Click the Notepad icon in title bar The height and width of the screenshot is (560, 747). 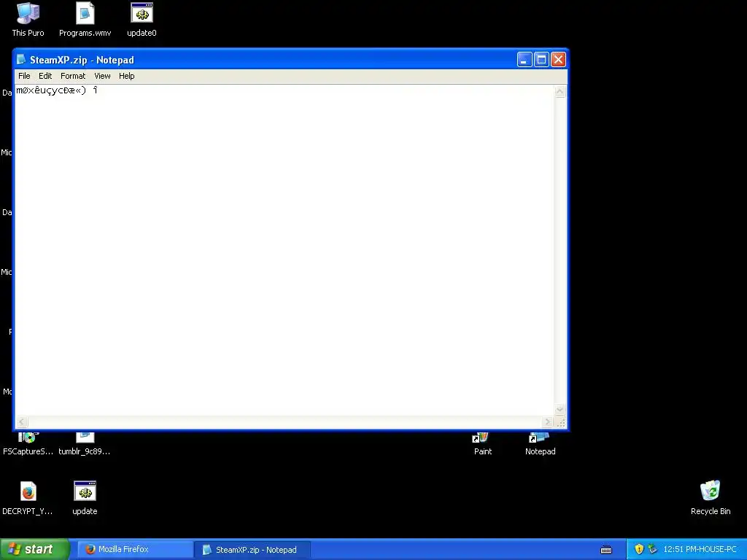click(x=21, y=60)
